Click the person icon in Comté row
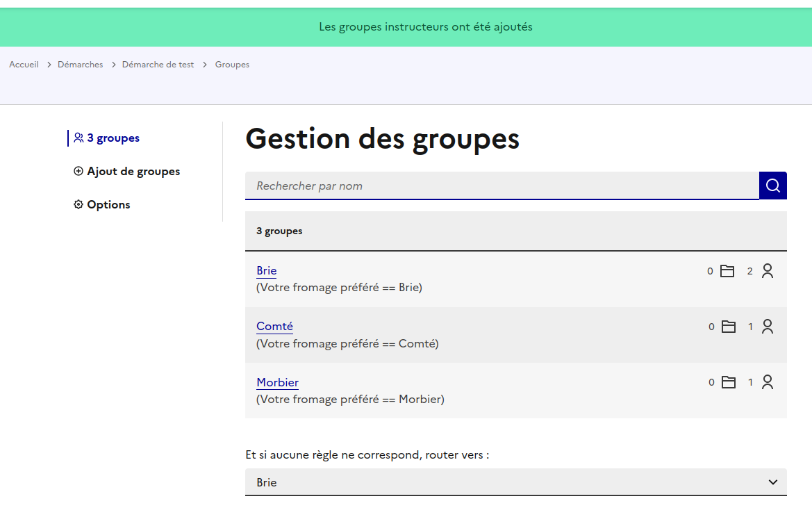812x517 pixels. click(767, 327)
